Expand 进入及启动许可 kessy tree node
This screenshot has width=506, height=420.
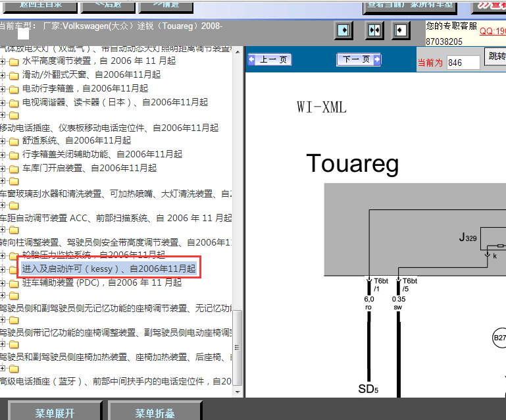coord(3,269)
